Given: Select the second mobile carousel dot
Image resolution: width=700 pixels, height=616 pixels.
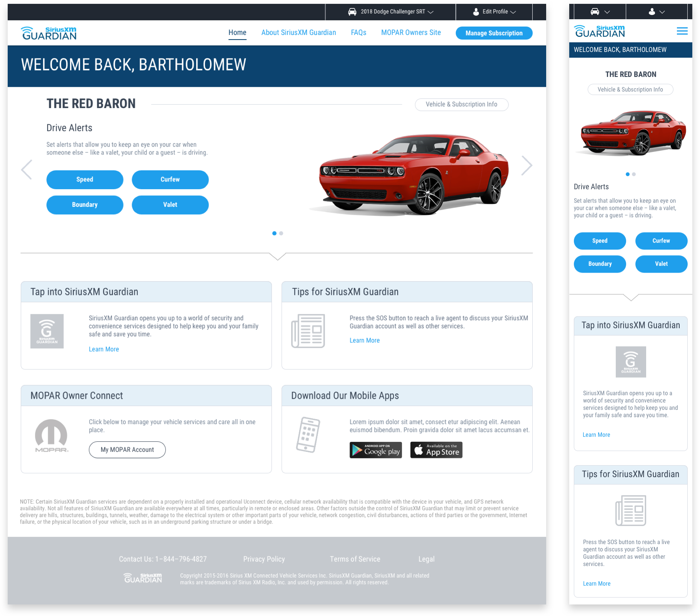Looking at the screenshot, I should click(x=634, y=175).
